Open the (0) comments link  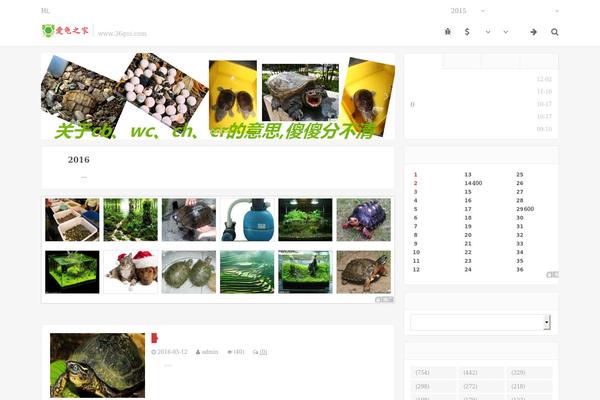pyautogui.click(x=263, y=352)
